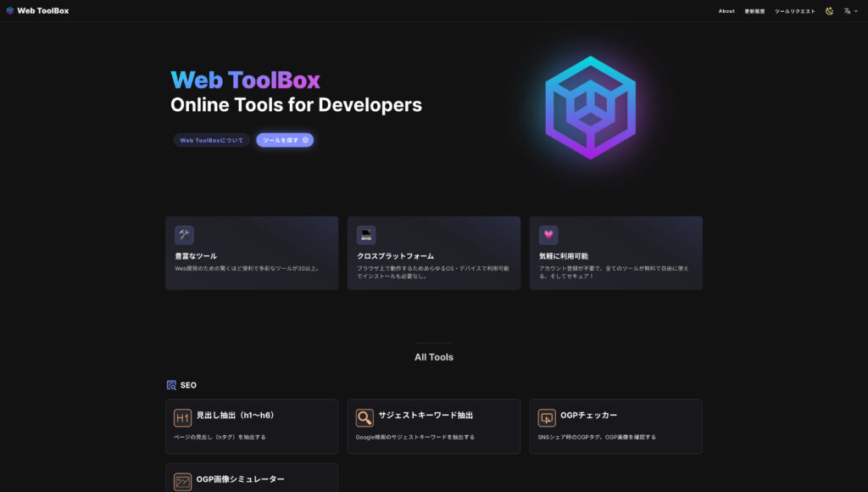Click the ツールを探す button
868x492 pixels.
(x=285, y=139)
